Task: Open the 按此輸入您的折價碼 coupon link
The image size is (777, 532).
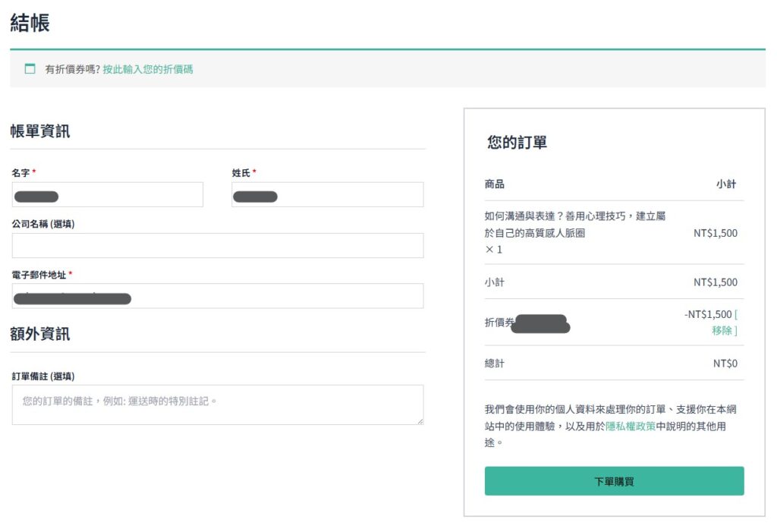Action: (147, 69)
